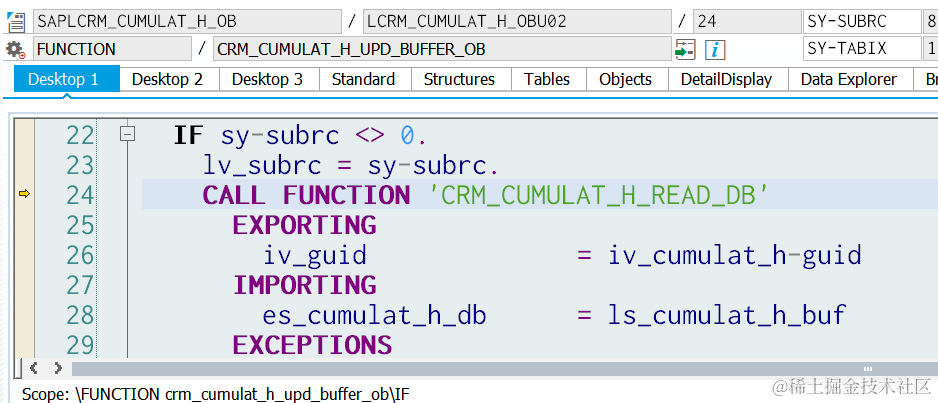Click the SY-TABIX field
Screen dimensions: 938x403
862,49
